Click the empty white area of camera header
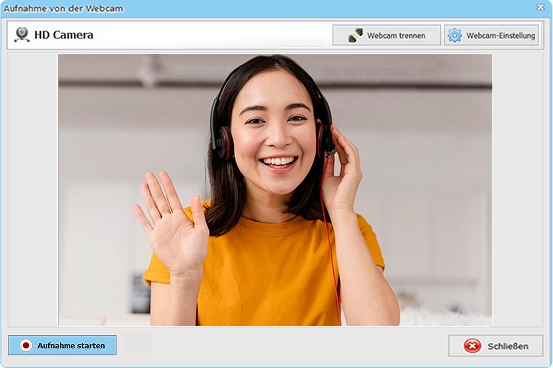The height and width of the screenshot is (368, 553). tap(212, 35)
